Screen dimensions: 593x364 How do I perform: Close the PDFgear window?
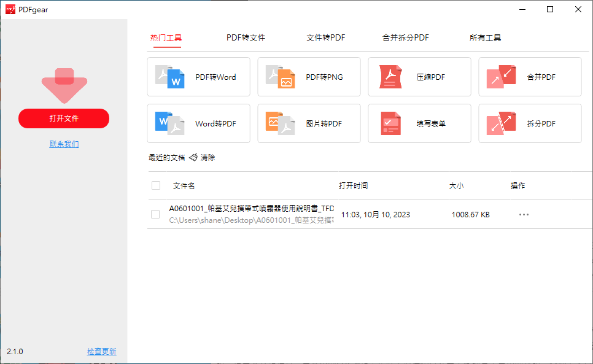click(578, 9)
